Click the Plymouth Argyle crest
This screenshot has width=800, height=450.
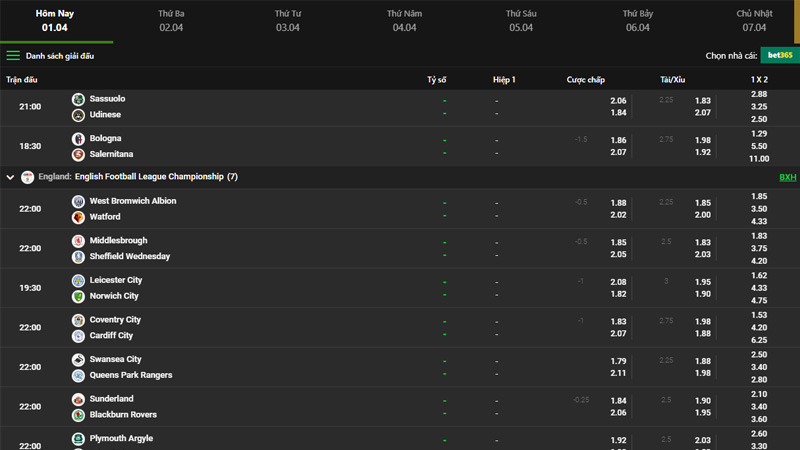click(78, 439)
